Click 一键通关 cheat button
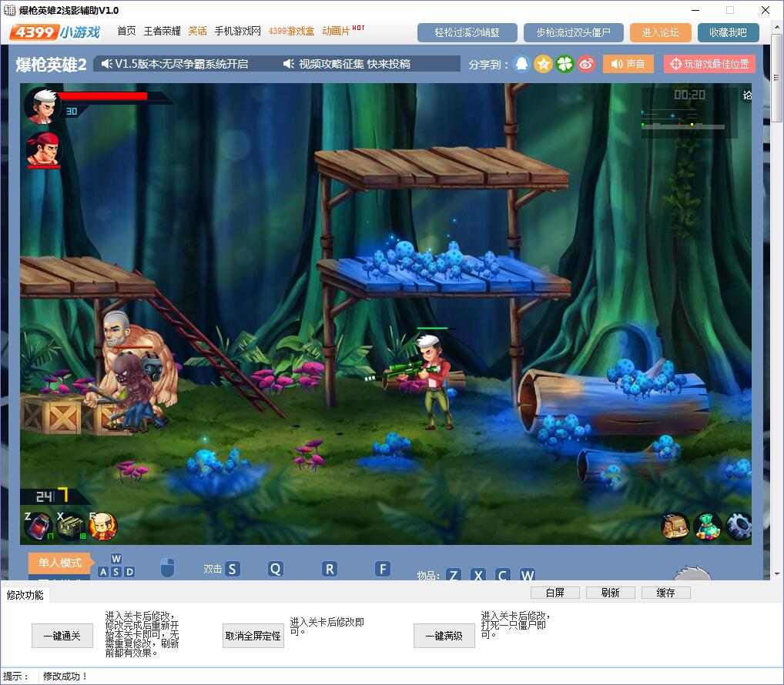The width and height of the screenshot is (784, 685). point(62,636)
